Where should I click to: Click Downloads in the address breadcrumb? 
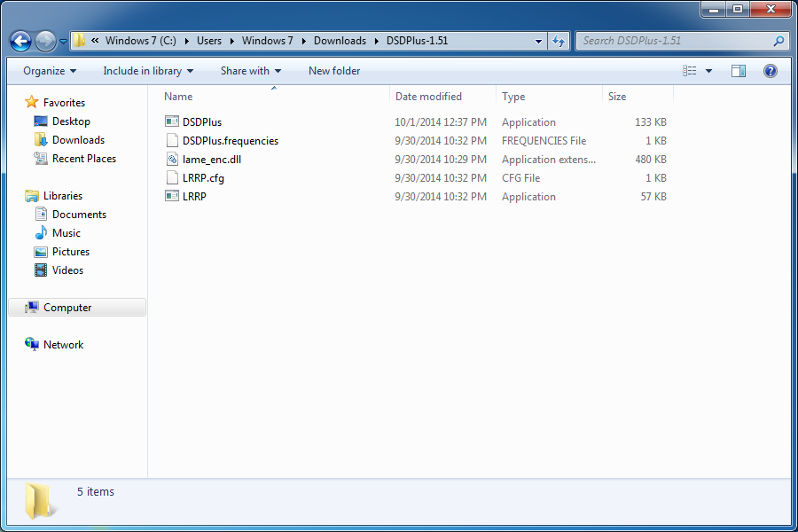(x=340, y=41)
